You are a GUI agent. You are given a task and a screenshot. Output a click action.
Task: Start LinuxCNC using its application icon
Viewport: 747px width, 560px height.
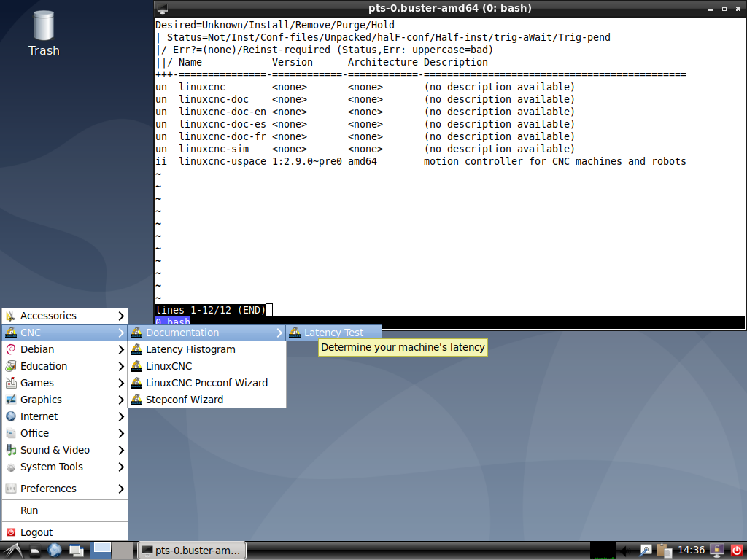click(x=138, y=366)
